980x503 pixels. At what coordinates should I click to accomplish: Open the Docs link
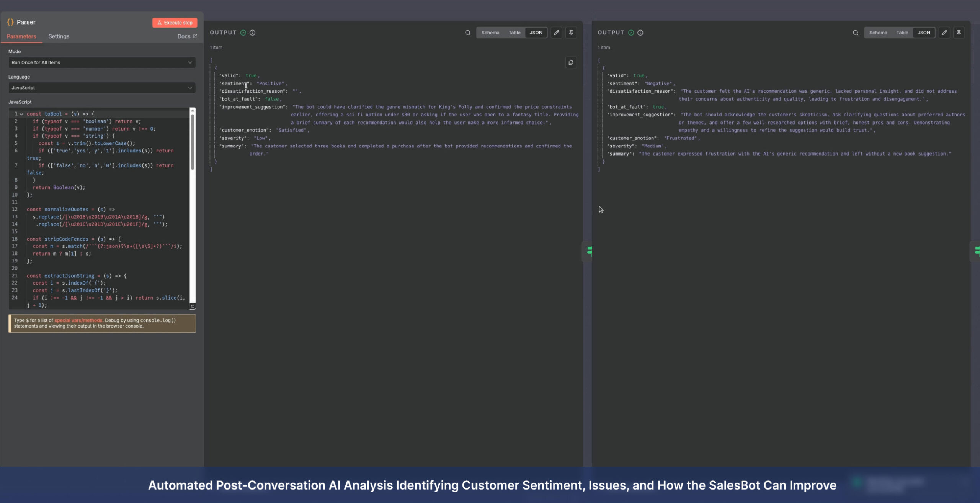187,36
